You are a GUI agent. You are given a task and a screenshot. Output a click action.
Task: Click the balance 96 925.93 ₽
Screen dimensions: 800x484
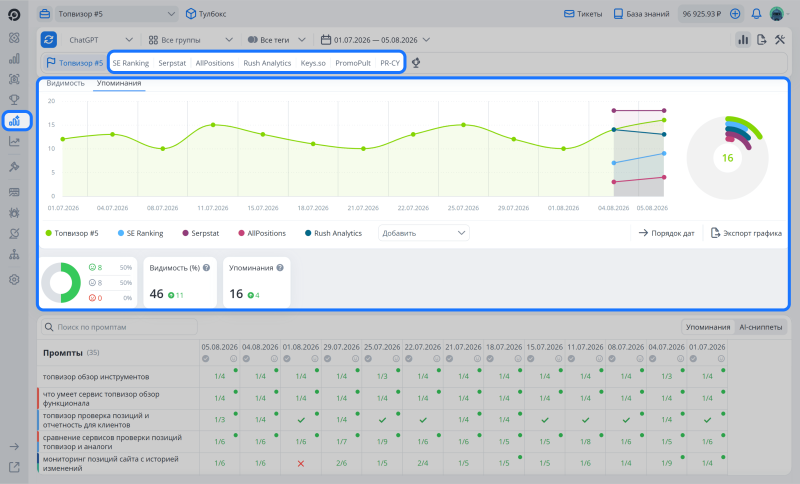coord(702,14)
